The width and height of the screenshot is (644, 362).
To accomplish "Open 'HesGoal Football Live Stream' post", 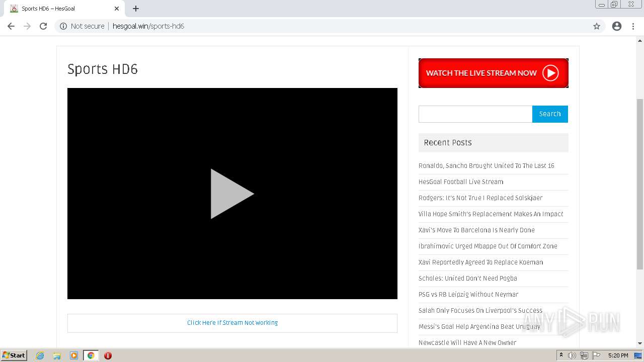I will click(461, 182).
